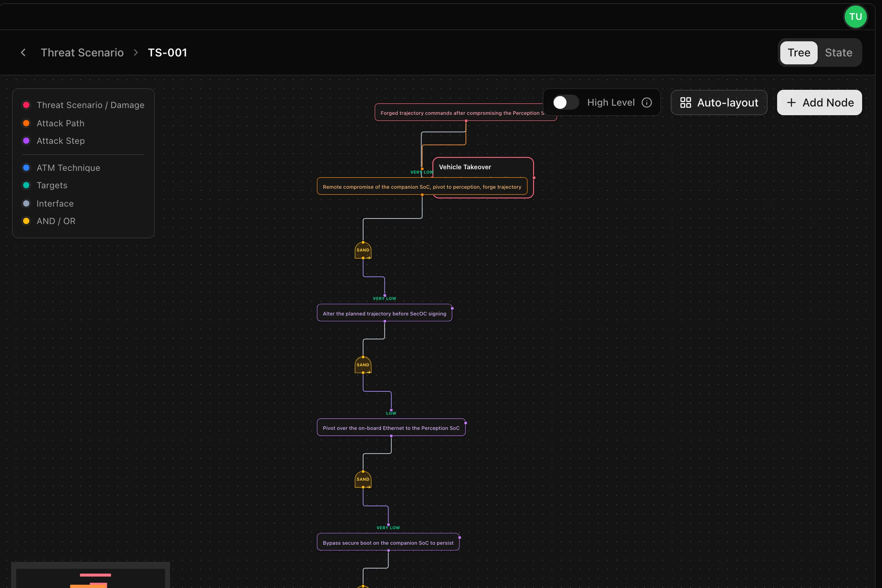The image size is (882, 588).
Task: Click the blue ATM Technique legend dot
Action: (x=26, y=168)
